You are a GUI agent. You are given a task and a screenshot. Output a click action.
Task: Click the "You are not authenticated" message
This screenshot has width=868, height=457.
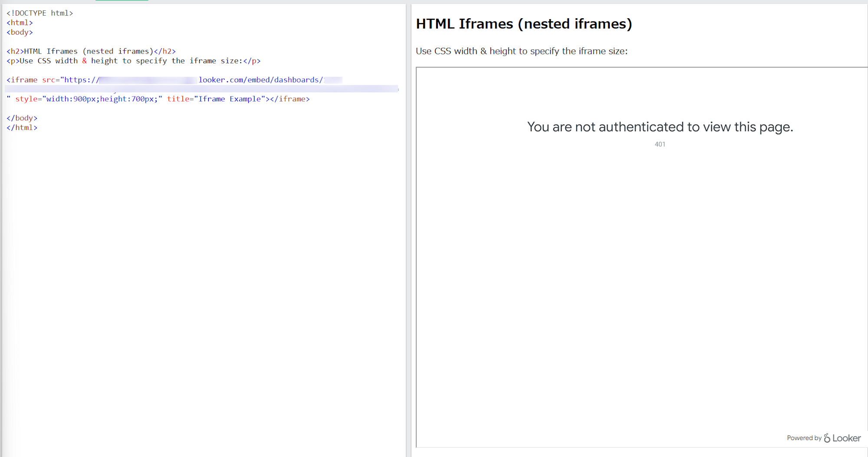pyautogui.click(x=660, y=127)
